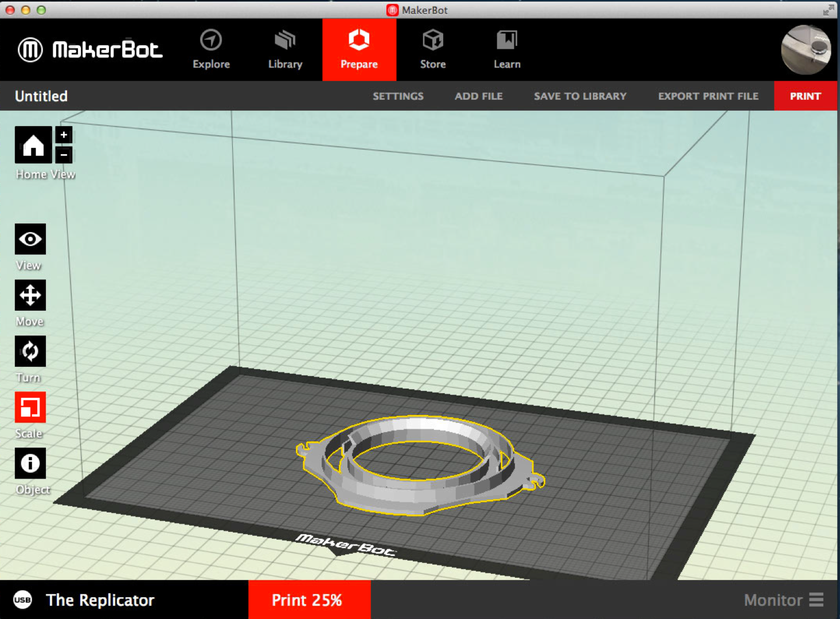Toggle fullscreen via title bar arrows
Viewport: 840px width, 619px height.
tap(829, 10)
